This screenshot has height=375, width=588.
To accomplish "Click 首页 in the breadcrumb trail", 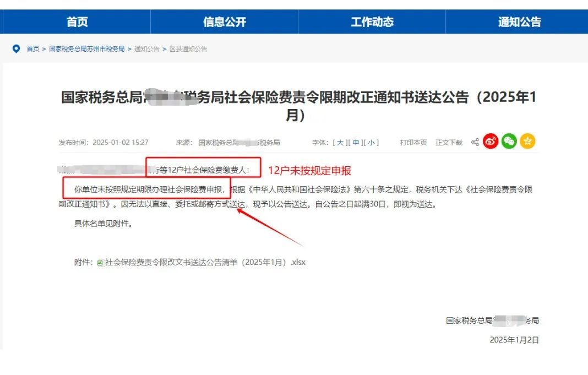I will [33, 49].
